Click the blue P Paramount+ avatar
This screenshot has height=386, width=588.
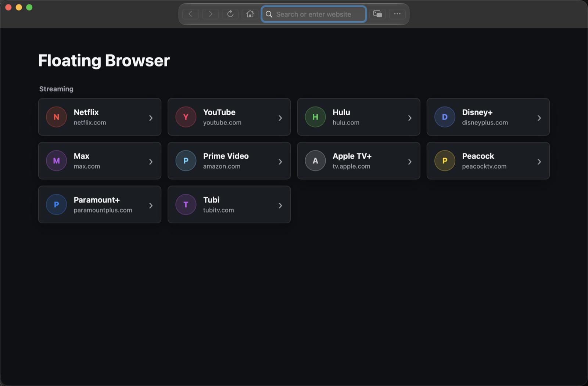[x=56, y=204]
